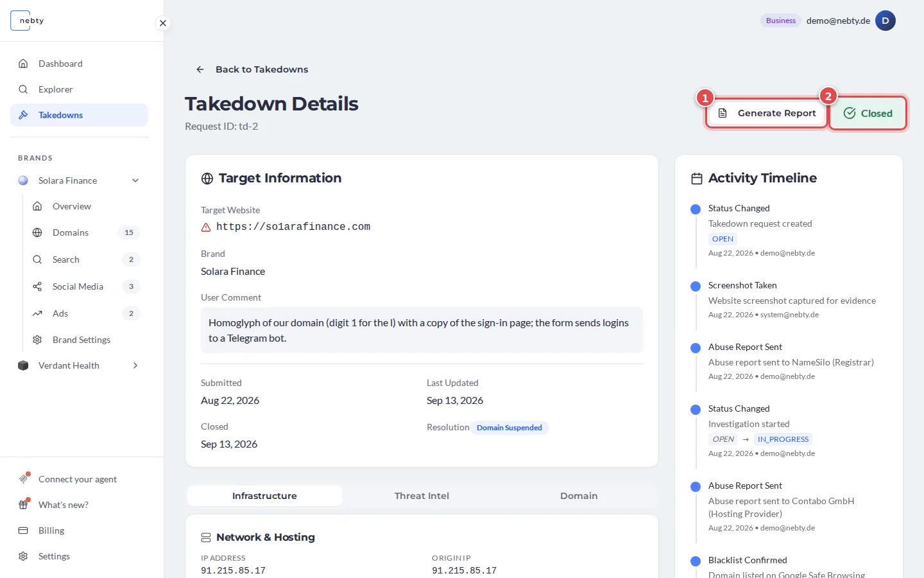Click the Domains count badge 15
Viewport: 924px width, 578px height.
[129, 232]
